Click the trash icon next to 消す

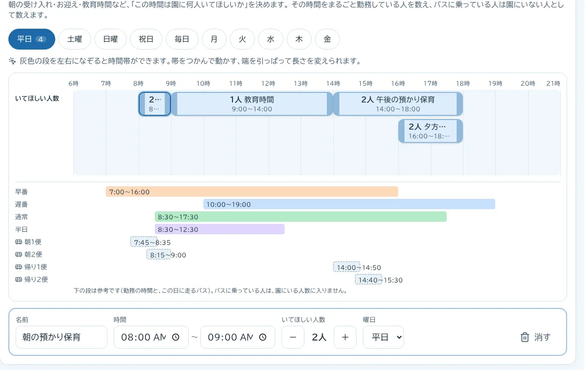click(524, 337)
